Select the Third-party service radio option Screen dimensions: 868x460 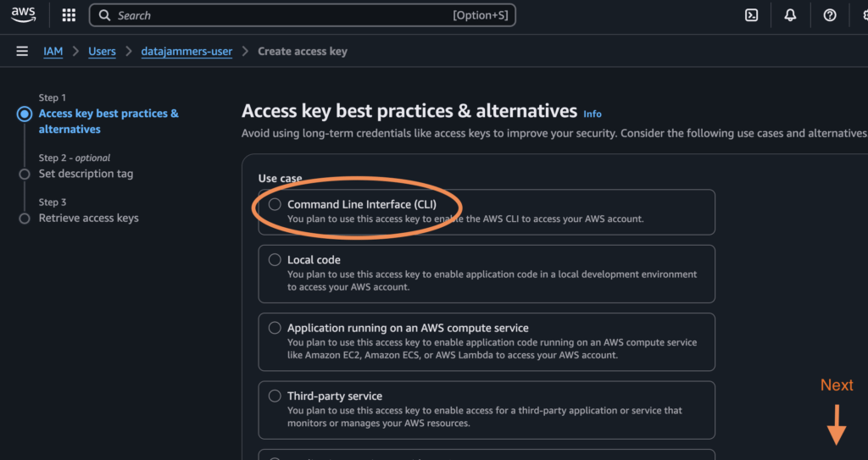(x=275, y=396)
